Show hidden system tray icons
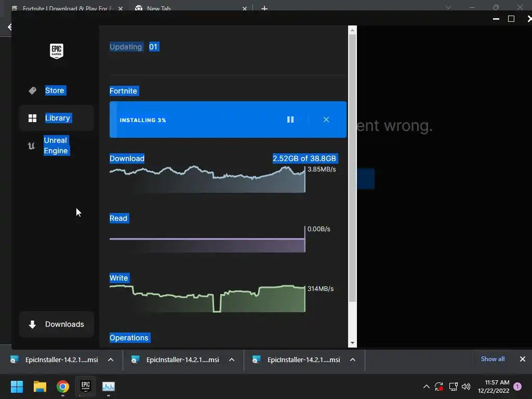 coord(427,387)
